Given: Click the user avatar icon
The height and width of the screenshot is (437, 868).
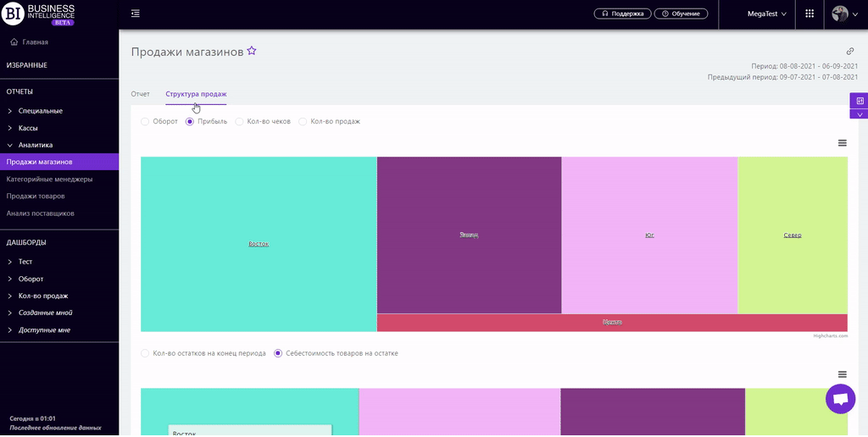Looking at the screenshot, I should (x=840, y=14).
